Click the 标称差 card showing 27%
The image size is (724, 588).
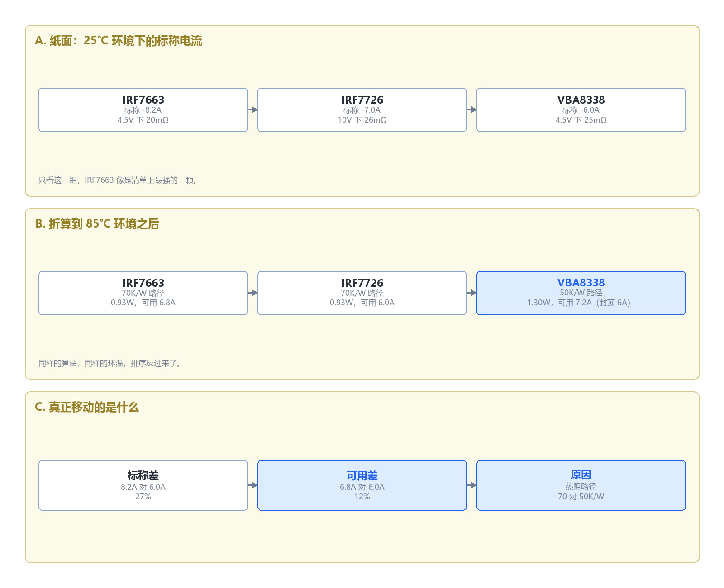click(143, 485)
